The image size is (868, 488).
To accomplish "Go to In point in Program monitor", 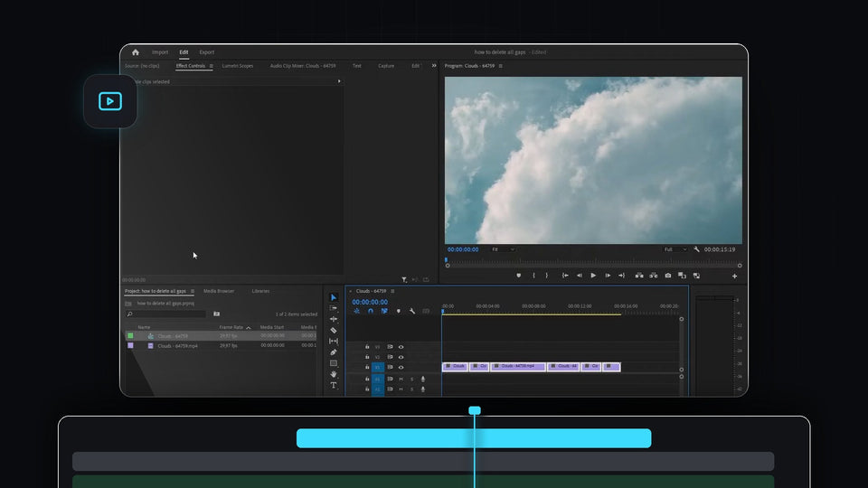I will [565, 276].
